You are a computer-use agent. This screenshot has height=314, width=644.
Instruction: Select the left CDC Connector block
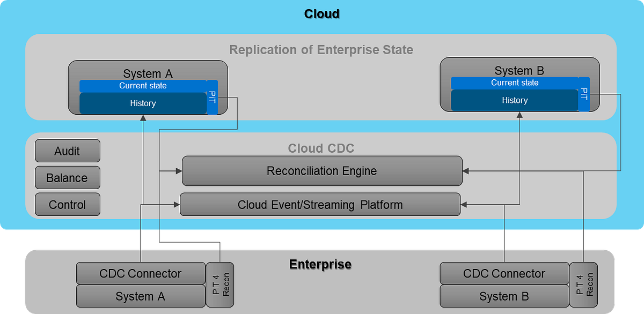point(141,273)
